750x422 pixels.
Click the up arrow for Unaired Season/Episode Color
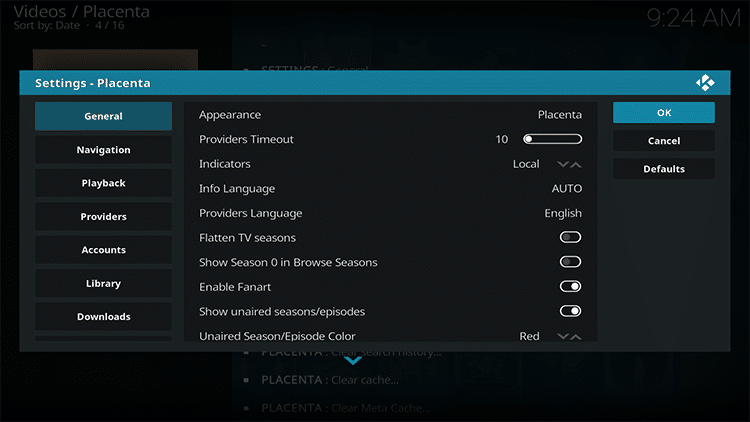coord(576,336)
